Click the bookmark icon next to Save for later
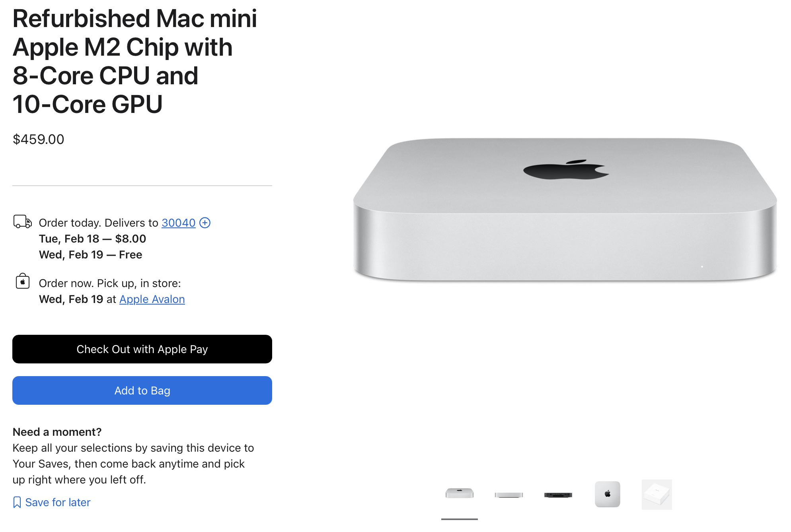Viewport: 791px width, 532px height. (17, 502)
